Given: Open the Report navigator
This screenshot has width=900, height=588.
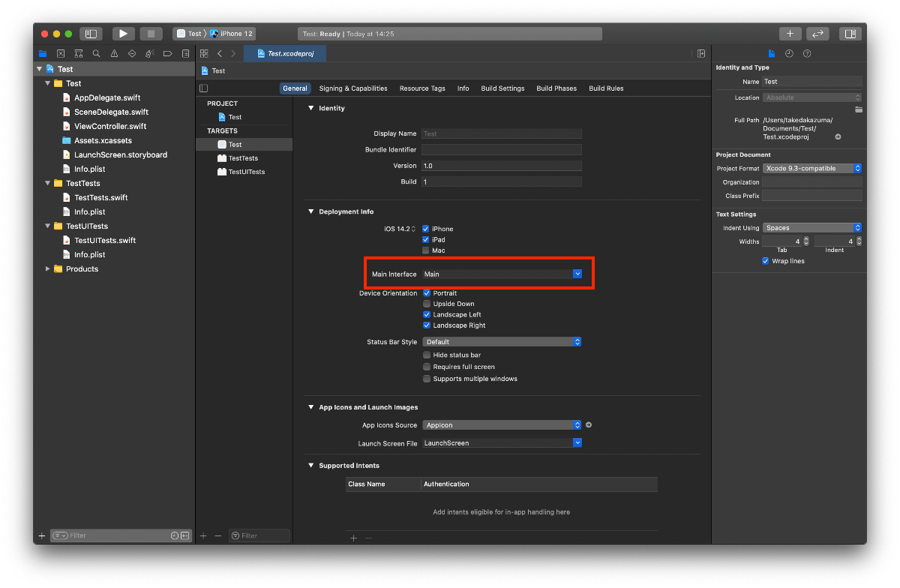Looking at the screenshot, I should click(186, 54).
